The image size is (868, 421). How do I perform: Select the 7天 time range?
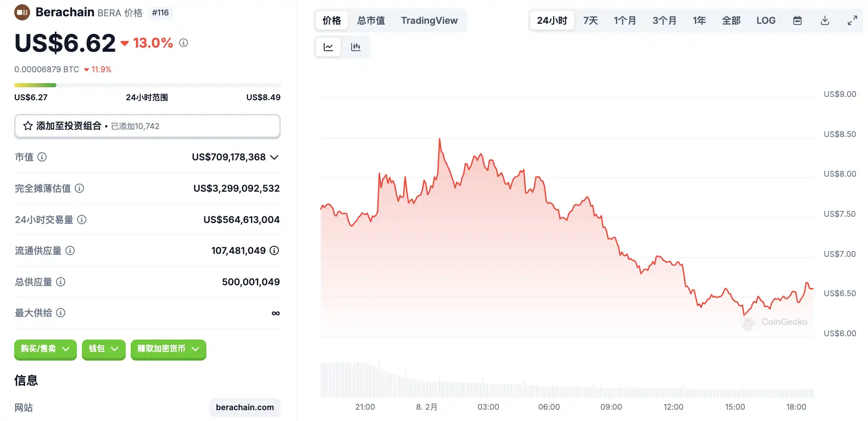(590, 20)
